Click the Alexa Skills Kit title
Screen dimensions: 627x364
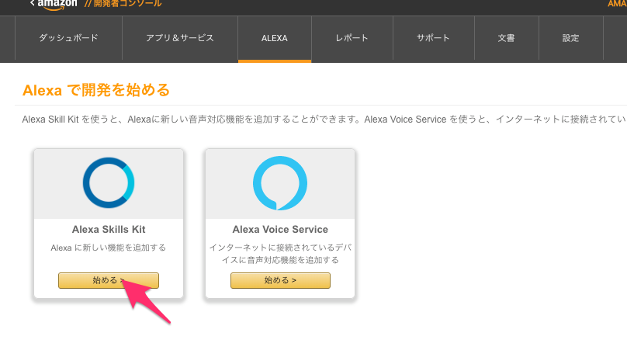tap(109, 229)
